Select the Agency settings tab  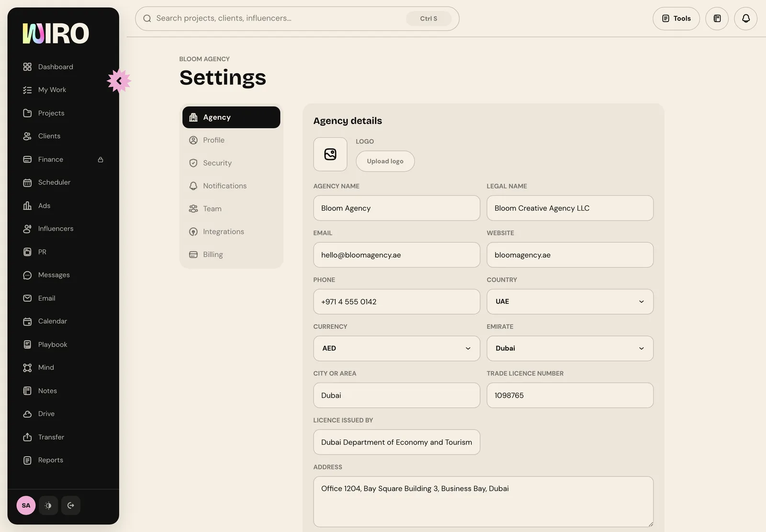[231, 117]
